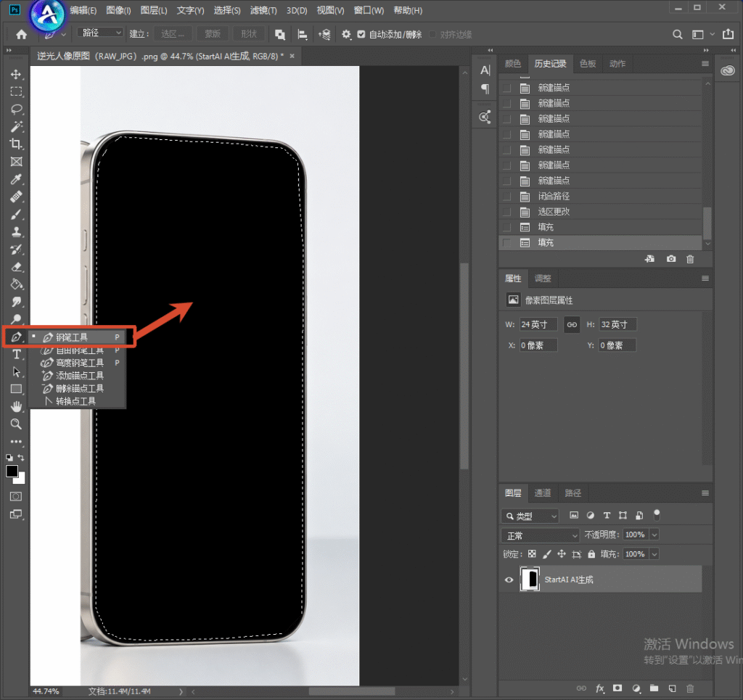Click the 选区... make selection button
743x700 pixels.
coord(173,33)
